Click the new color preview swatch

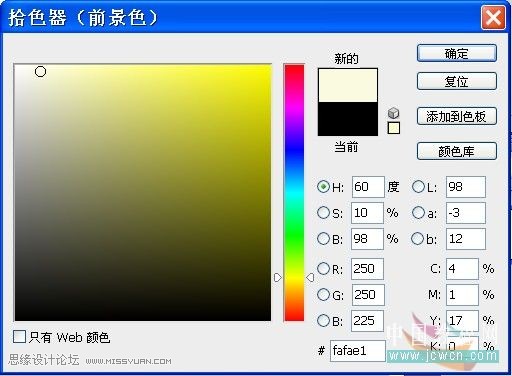pyautogui.click(x=348, y=85)
